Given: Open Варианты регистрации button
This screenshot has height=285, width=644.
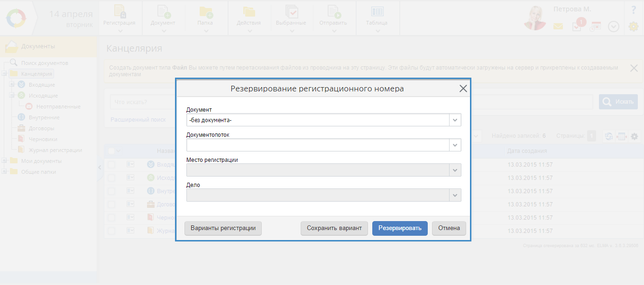Looking at the screenshot, I should pyautogui.click(x=223, y=228).
